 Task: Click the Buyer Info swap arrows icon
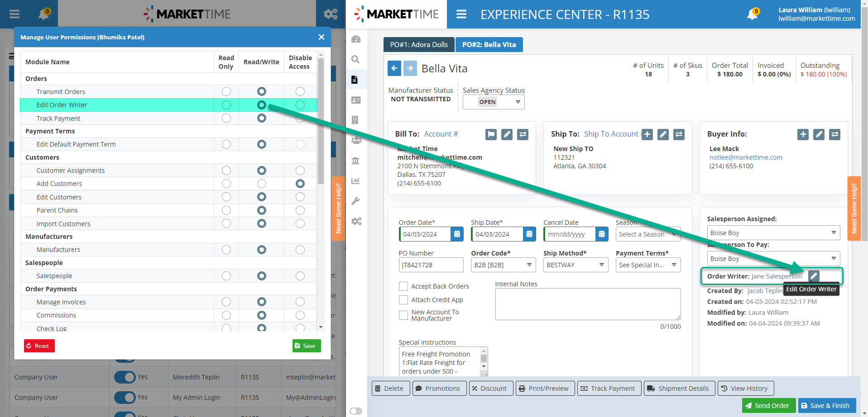click(834, 134)
